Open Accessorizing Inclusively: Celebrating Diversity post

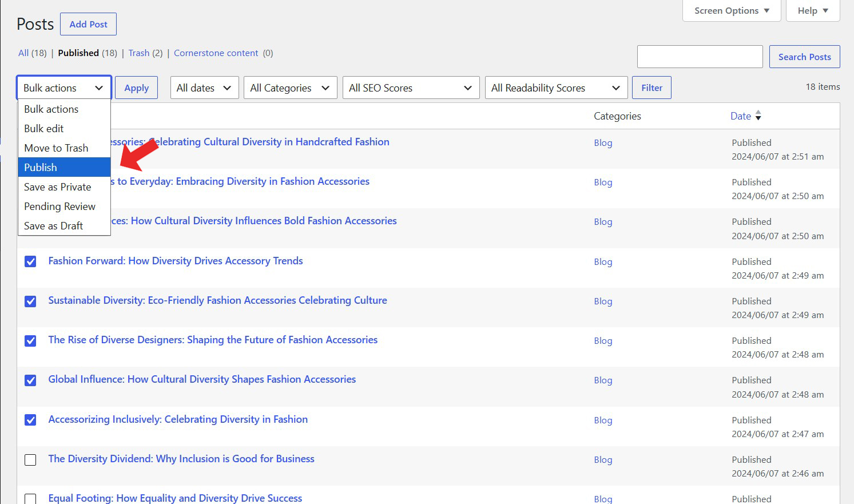tap(178, 419)
